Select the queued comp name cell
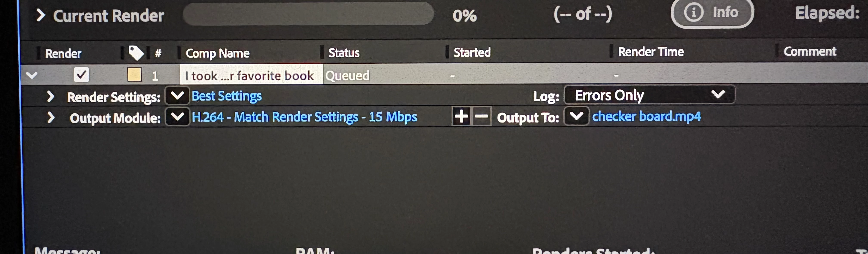Image resolution: width=868 pixels, height=254 pixels. click(251, 75)
